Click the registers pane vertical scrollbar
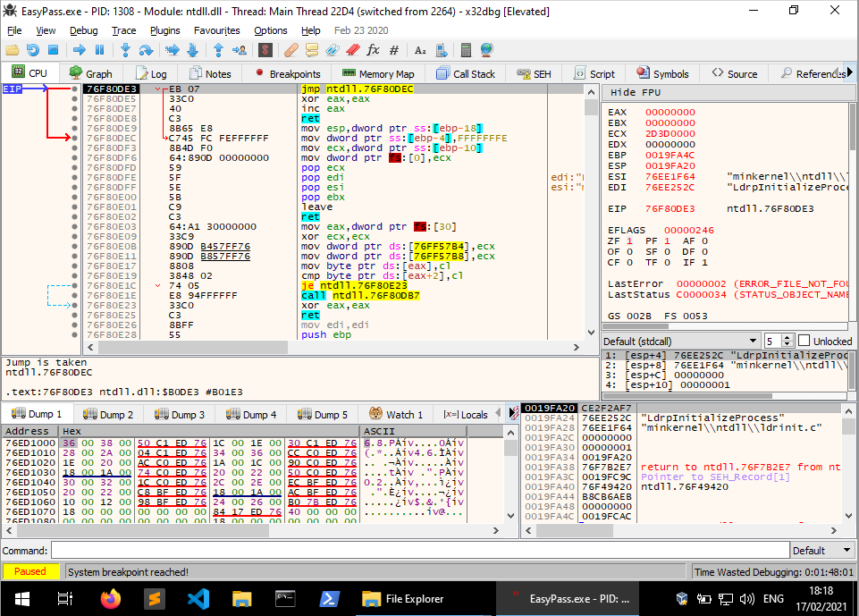 853,212
